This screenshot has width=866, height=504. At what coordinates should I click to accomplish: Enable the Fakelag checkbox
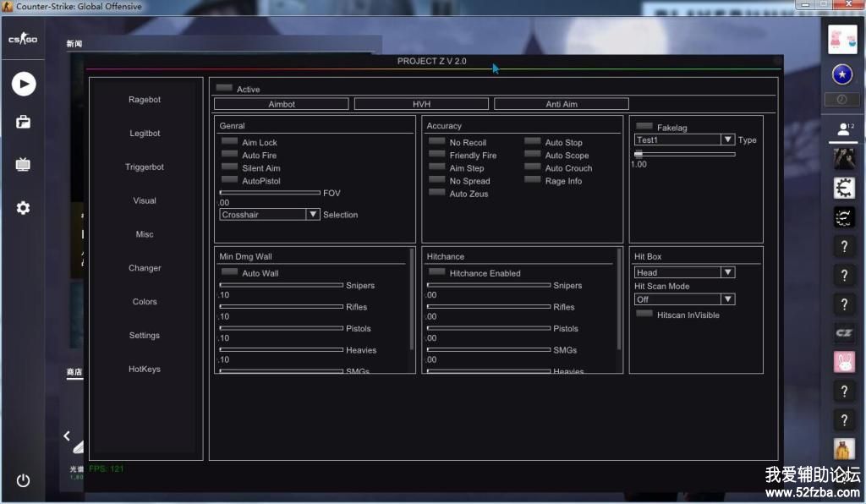[x=644, y=126]
